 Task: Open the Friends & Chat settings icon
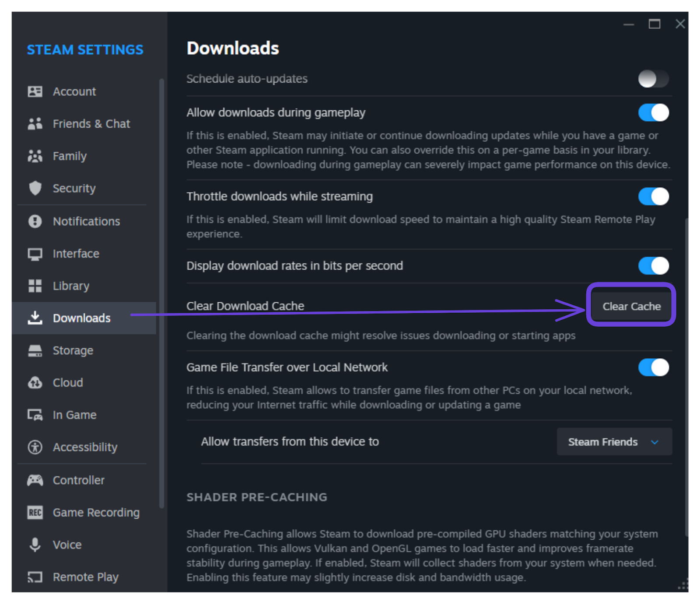35,123
